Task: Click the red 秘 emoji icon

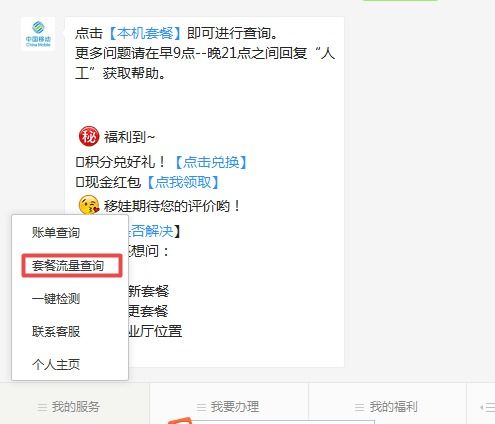Action: (89, 136)
